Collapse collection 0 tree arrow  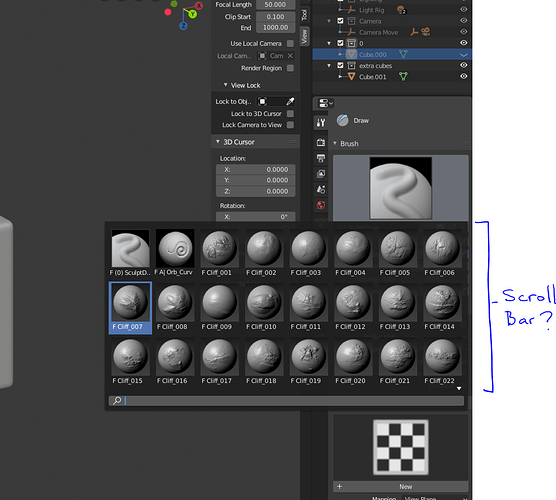click(329, 43)
